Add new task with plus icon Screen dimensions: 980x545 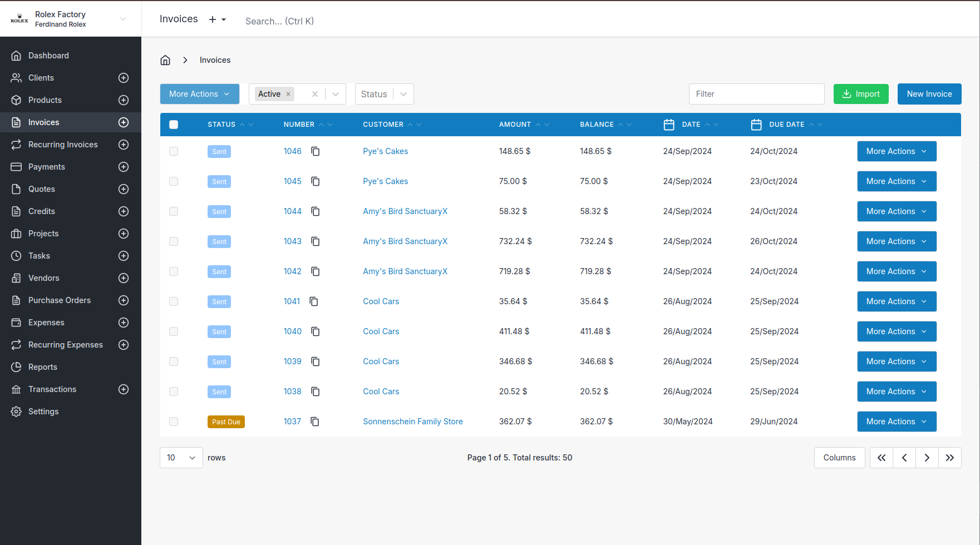(124, 256)
